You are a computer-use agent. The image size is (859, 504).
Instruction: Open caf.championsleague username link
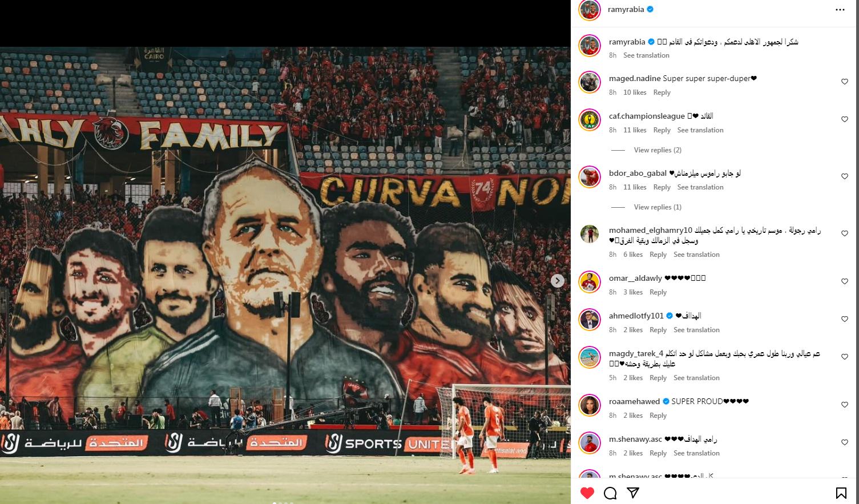coord(647,116)
